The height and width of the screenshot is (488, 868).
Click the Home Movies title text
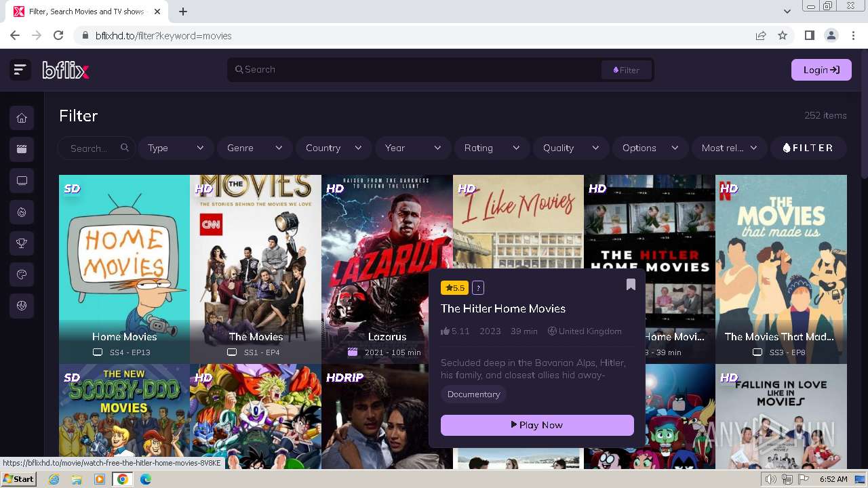124,336
